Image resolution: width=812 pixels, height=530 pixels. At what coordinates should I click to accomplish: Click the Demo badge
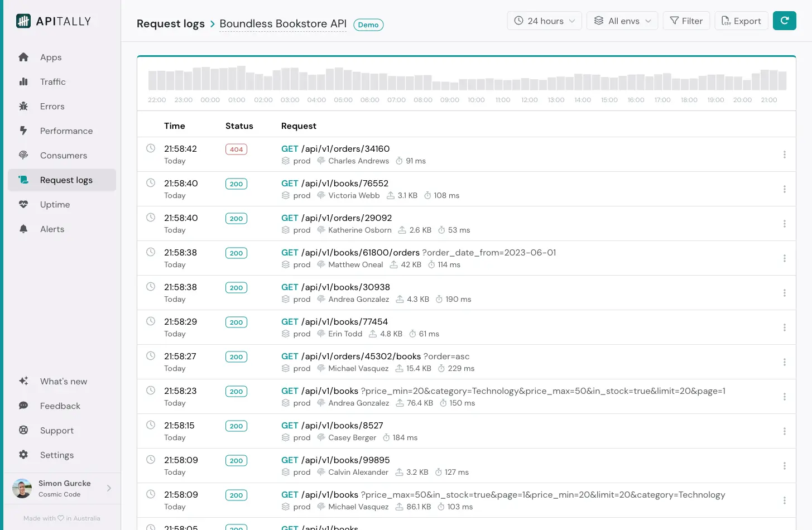(x=368, y=25)
